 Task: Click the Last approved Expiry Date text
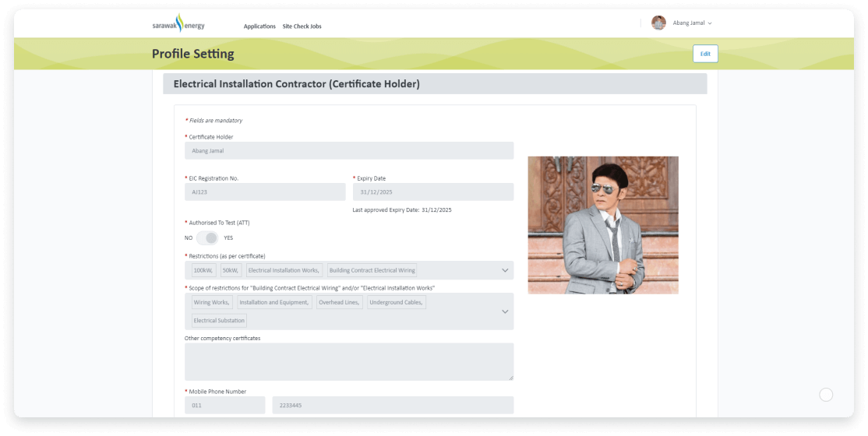click(x=402, y=210)
